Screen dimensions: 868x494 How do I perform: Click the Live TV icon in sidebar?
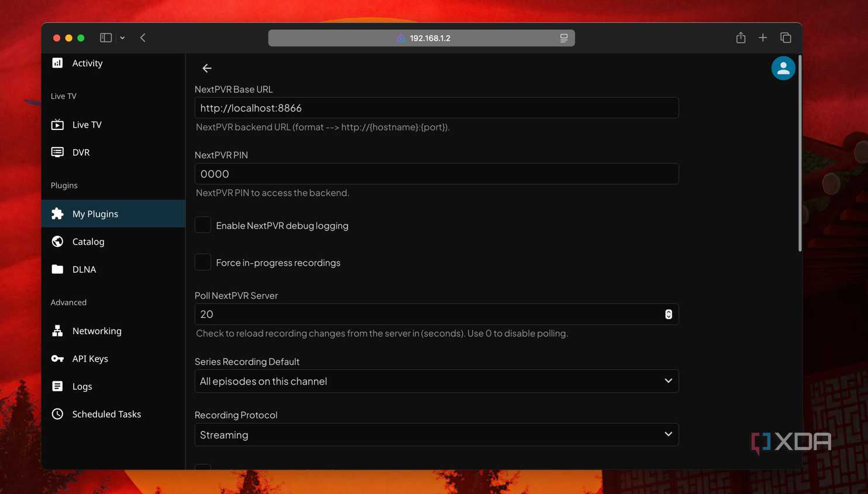(57, 125)
